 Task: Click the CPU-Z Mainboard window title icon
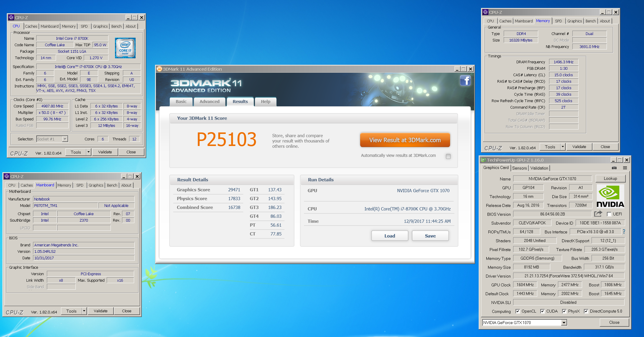pos(7,176)
